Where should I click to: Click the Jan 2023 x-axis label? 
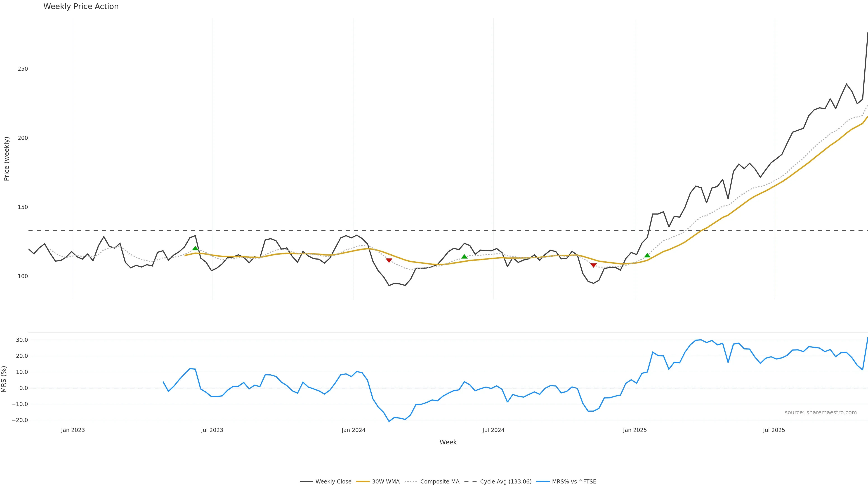coord(73,430)
